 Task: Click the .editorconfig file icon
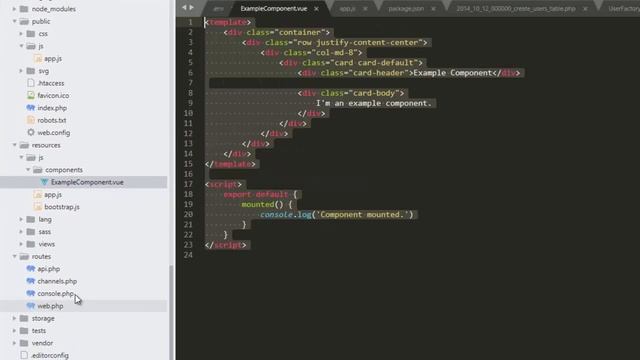coord(24,355)
